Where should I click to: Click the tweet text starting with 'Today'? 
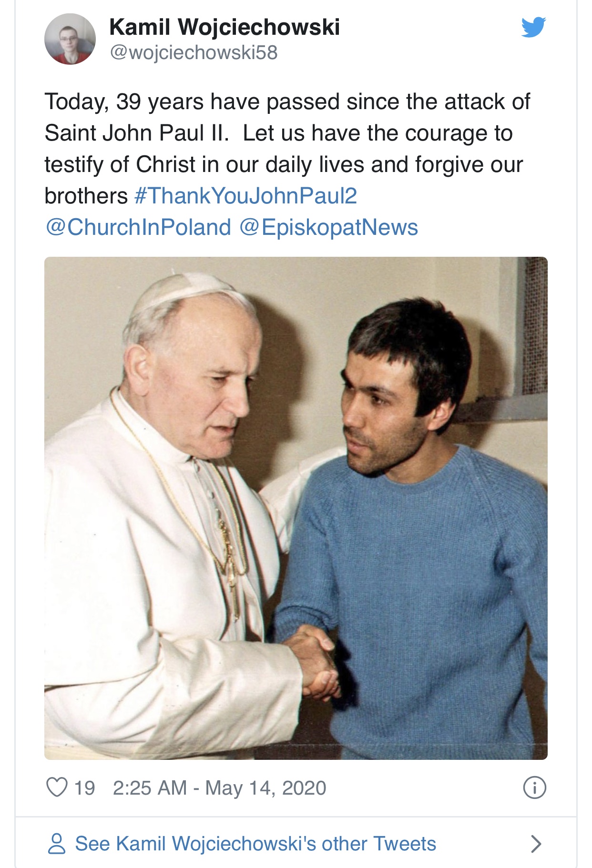click(287, 102)
